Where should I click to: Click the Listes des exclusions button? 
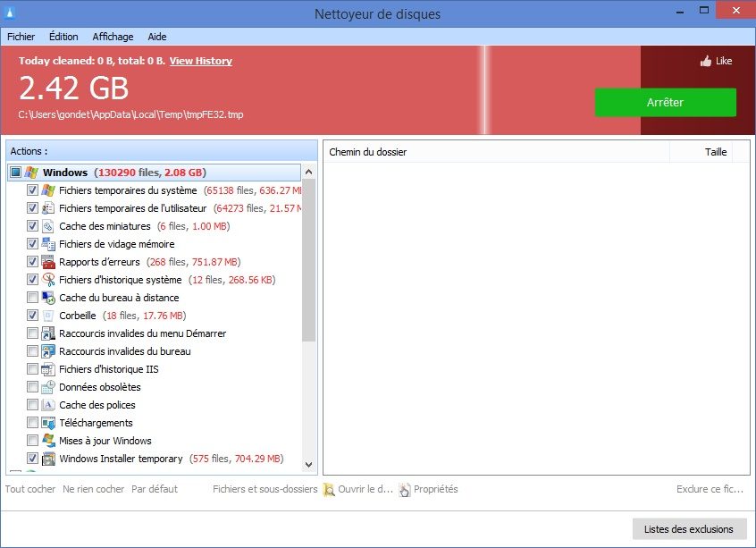tap(688, 529)
